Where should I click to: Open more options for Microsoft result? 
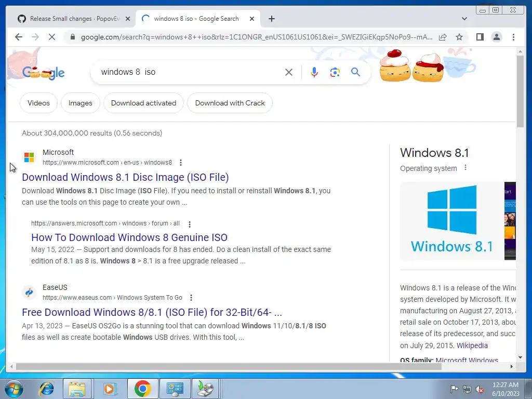[x=181, y=163]
